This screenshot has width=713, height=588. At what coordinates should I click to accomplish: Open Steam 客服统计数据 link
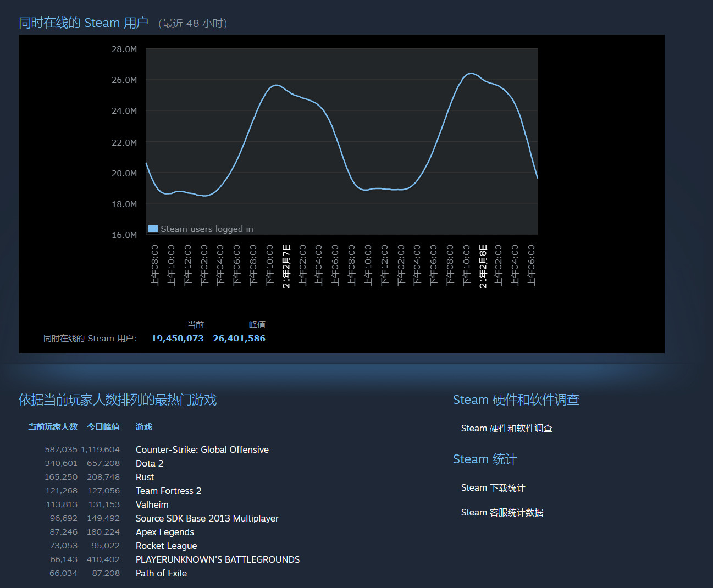pos(502,512)
